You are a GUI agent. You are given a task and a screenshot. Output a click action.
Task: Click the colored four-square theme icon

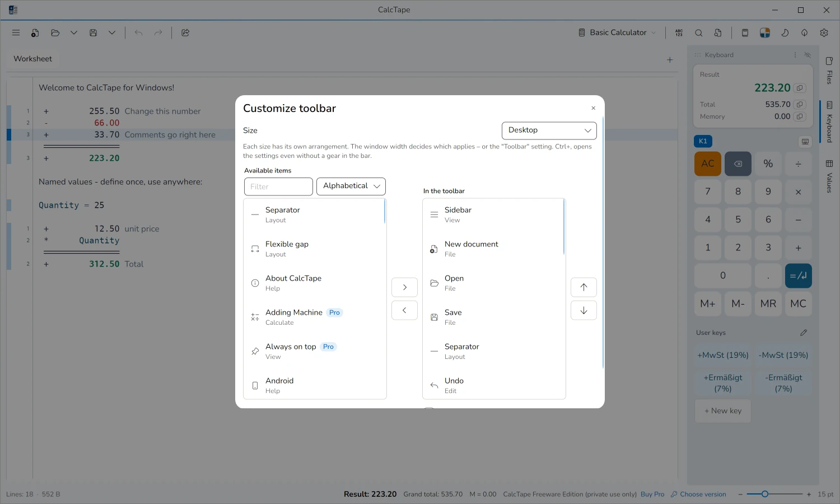(764, 32)
